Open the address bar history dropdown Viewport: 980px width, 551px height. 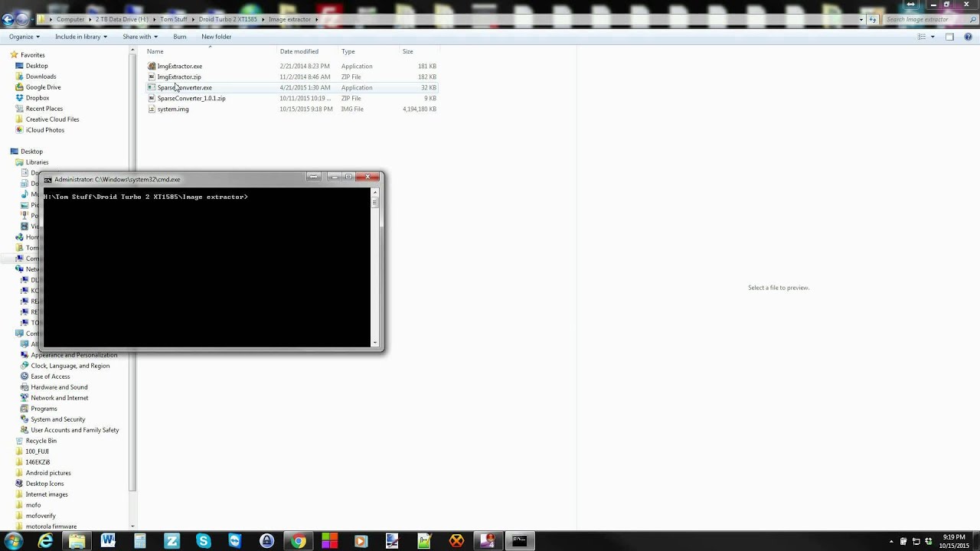(x=861, y=19)
